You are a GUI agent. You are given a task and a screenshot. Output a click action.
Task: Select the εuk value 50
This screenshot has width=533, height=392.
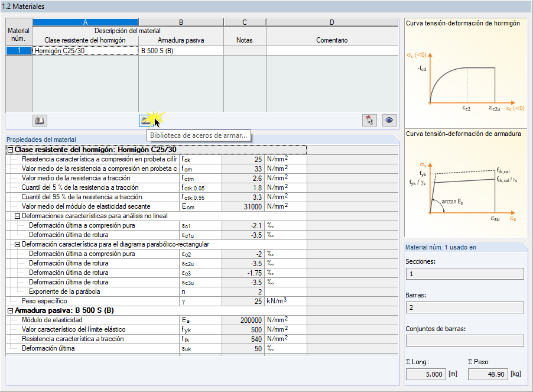(243, 349)
